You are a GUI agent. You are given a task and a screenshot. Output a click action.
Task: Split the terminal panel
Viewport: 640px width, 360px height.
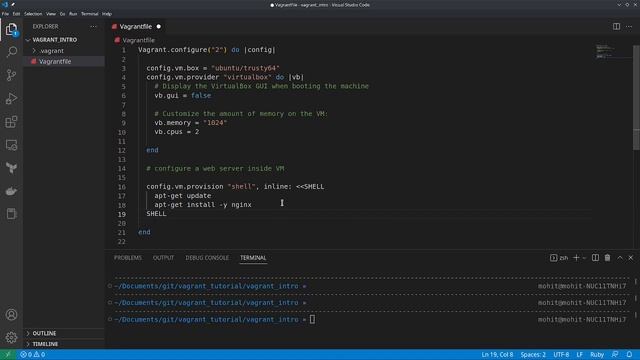[x=595, y=258]
